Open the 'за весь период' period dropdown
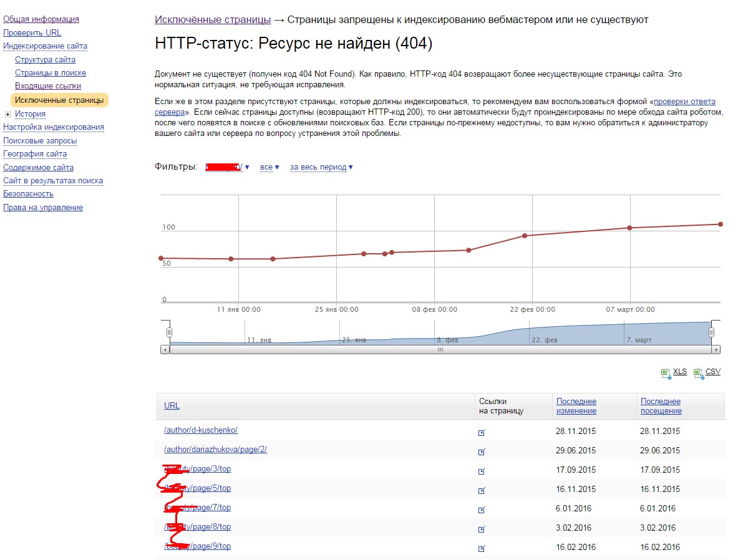Screen dimensions: 743x560 pos(321,167)
